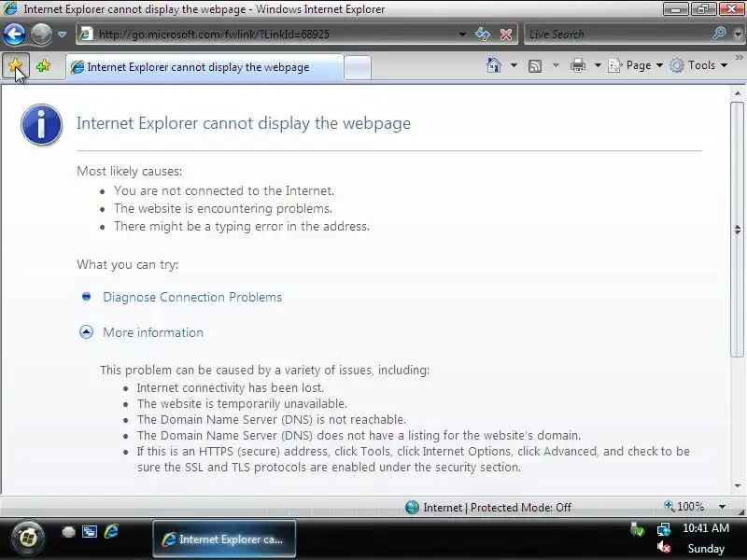
Task: Click into the Live Search box
Action: click(x=617, y=35)
